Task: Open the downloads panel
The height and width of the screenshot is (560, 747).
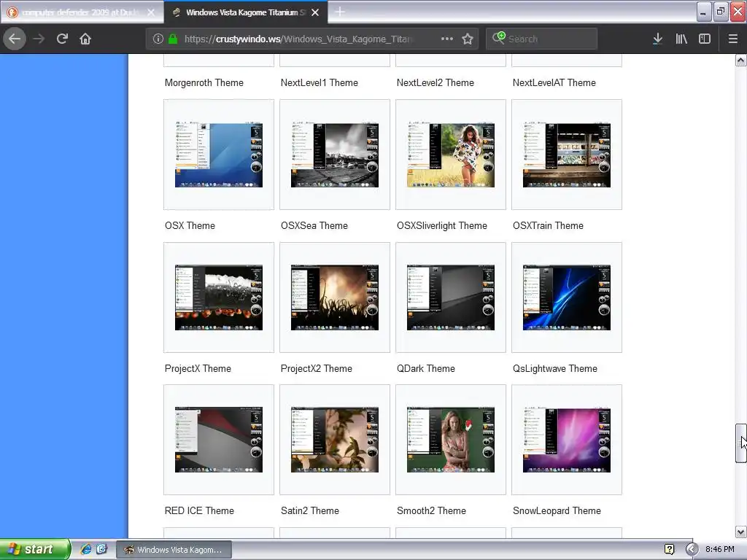Action: tap(657, 39)
